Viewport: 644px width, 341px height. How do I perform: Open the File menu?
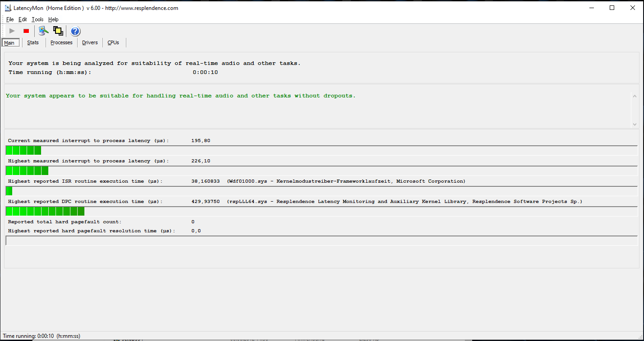(x=10, y=19)
